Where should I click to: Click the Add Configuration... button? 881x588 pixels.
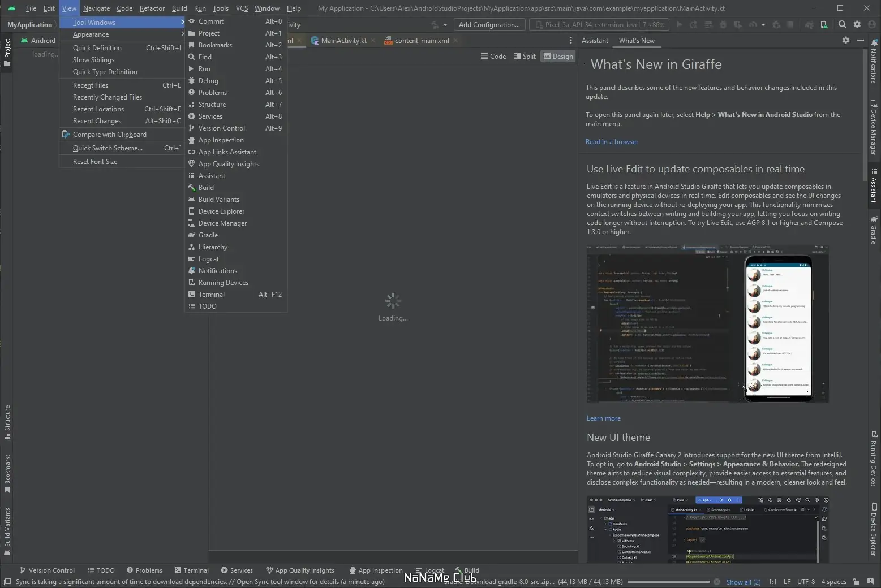pyautogui.click(x=489, y=24)
